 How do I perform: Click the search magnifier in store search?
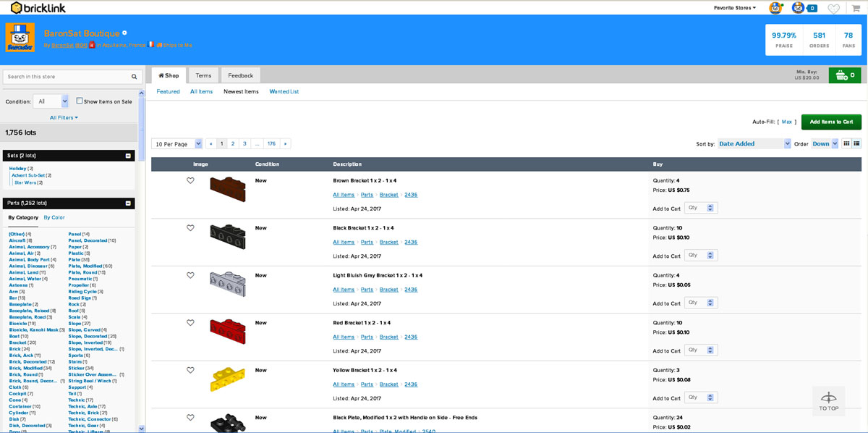click(134, 77)
